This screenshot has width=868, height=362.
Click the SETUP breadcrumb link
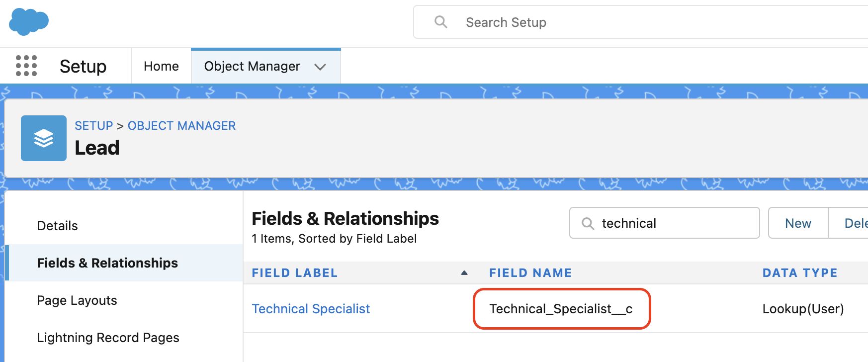tap(94, 126)
